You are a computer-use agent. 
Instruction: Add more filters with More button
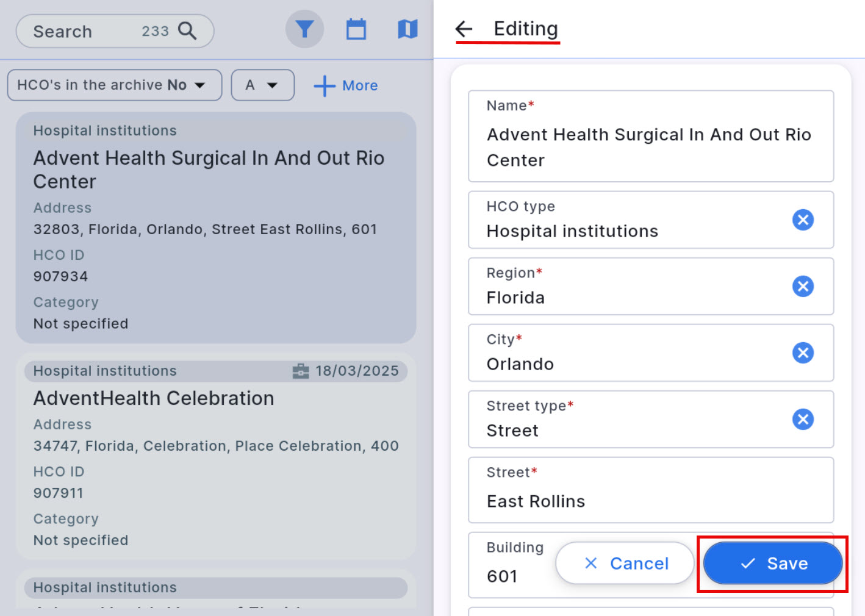(346, 85)
